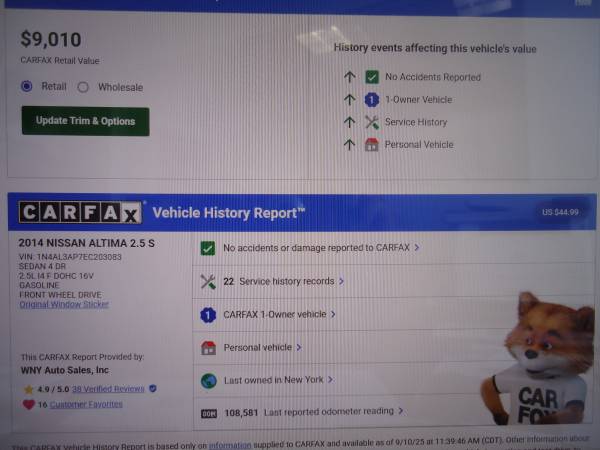The height and width of the screenshot is (450, 600).
Task: Click the odometer icon beside 108,581
Action: [x=209, y=413]
